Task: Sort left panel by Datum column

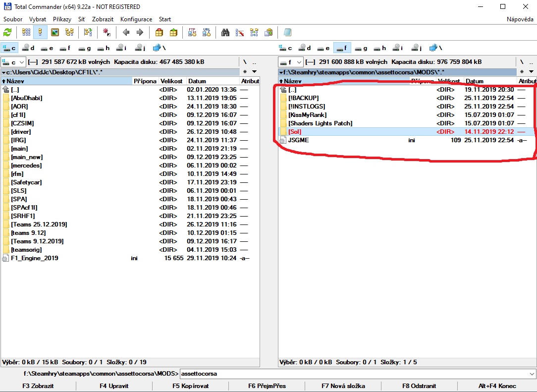Action: click(213, 81)
